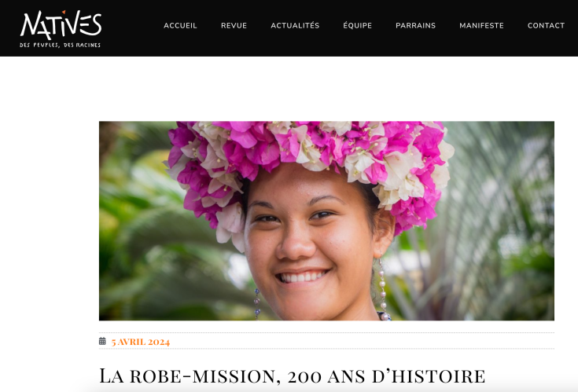This screenshot has height=392, width=578.
Task: Navigate to the Manifeste page
Action: tap(481, 25)
